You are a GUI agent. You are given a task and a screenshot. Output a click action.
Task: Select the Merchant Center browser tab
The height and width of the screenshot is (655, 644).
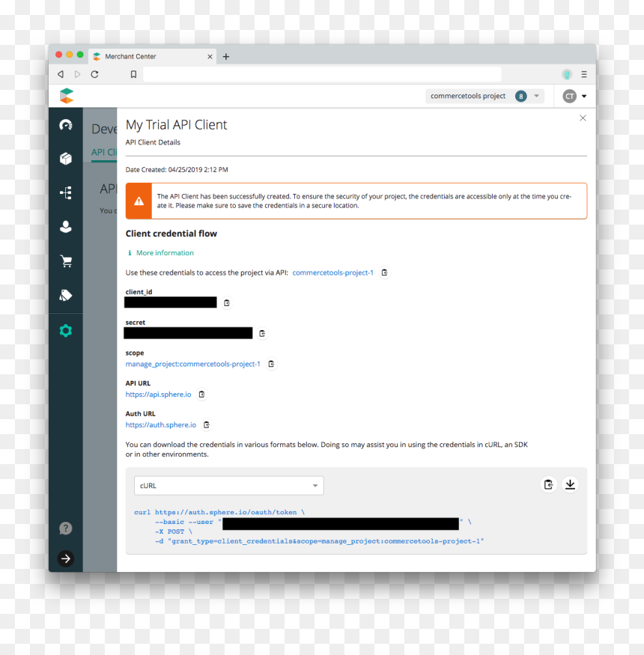[x=152, y=56]
